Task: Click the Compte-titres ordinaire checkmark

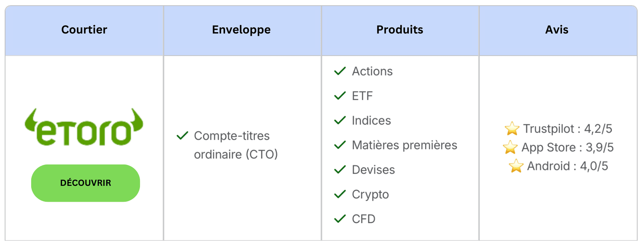Action: click(182, 136)
